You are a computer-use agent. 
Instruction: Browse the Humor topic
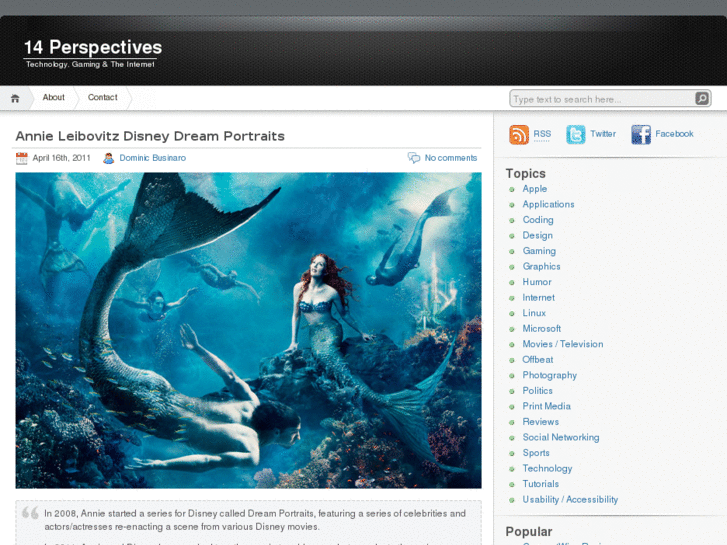click(x=537, y=282)
